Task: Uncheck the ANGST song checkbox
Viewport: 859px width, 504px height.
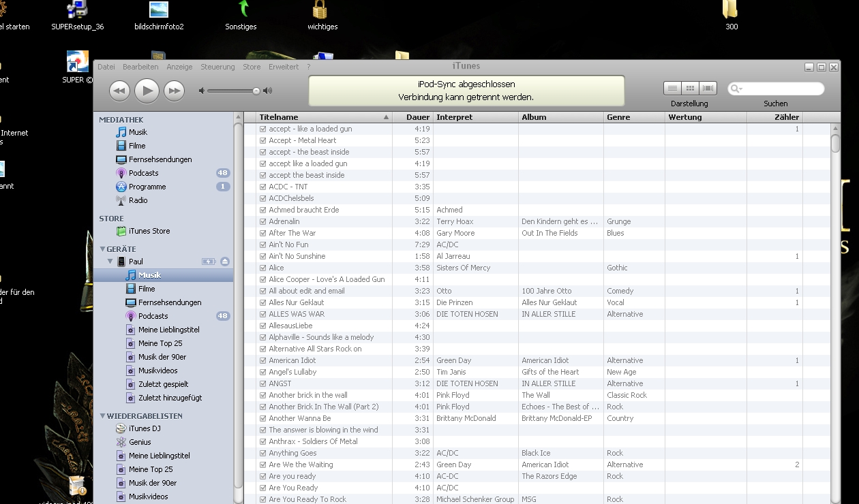Action: point(262,383)
